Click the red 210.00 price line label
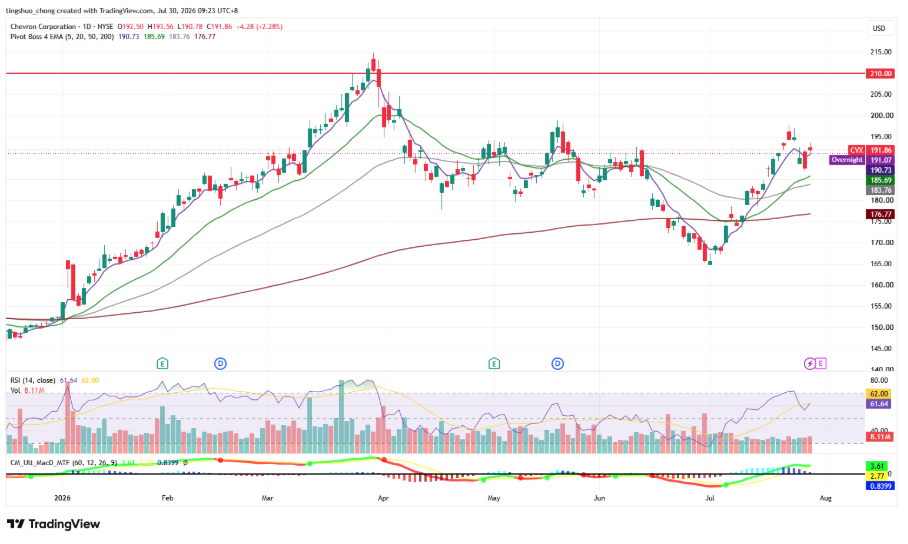This screenshot has width=908, height=544. click(880, 74)
